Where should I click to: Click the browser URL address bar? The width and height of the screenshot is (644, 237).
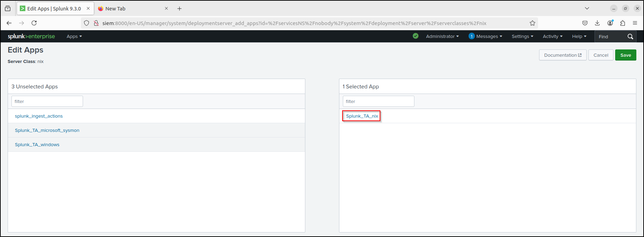pyautogui.click(x=309, y=23)
